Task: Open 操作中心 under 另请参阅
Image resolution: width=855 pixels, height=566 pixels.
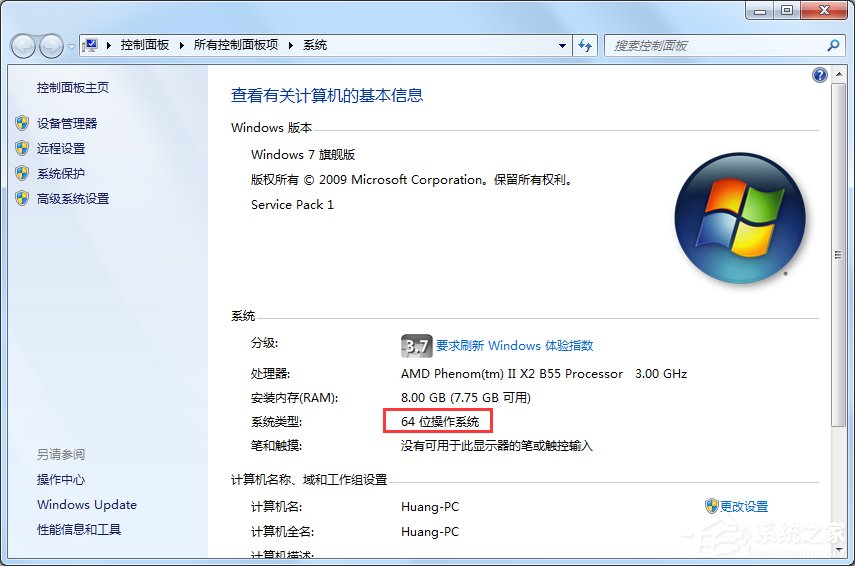Action: point(61,479)
